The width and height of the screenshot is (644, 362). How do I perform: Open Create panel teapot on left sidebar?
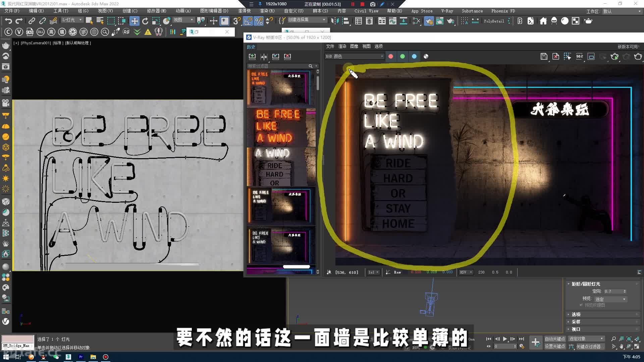point(6,45)
